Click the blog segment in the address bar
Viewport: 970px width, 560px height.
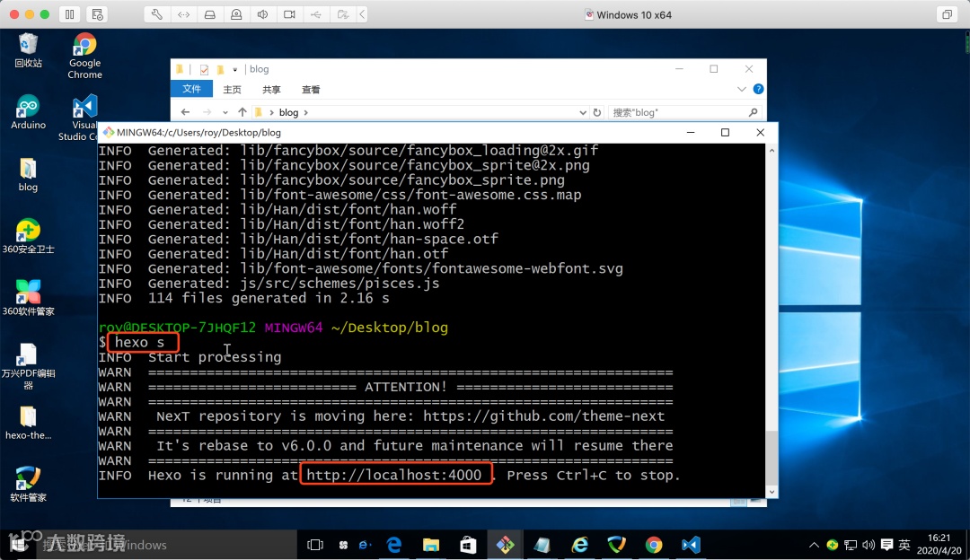point(288,112)
